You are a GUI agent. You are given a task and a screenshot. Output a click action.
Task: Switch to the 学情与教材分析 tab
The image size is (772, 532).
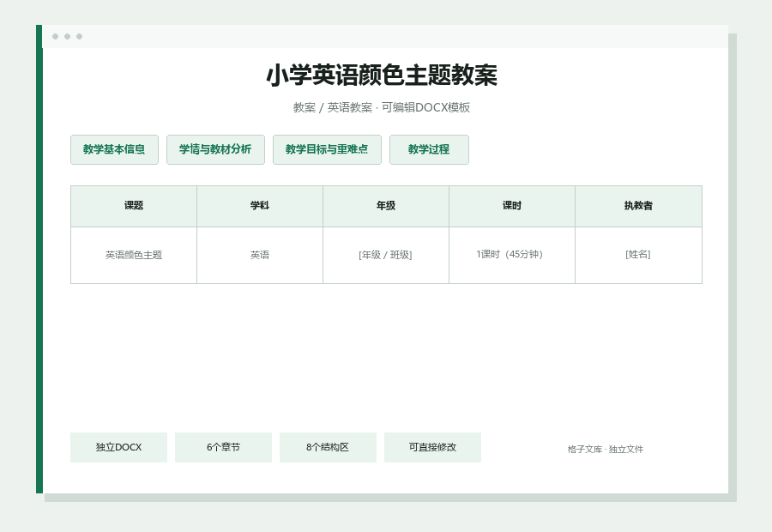pos(215,150)
